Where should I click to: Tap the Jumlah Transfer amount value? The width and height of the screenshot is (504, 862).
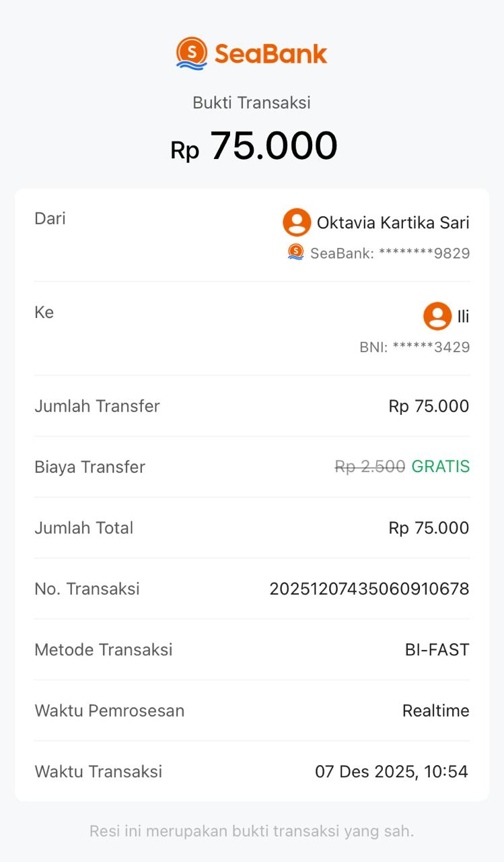click(429, 406)
